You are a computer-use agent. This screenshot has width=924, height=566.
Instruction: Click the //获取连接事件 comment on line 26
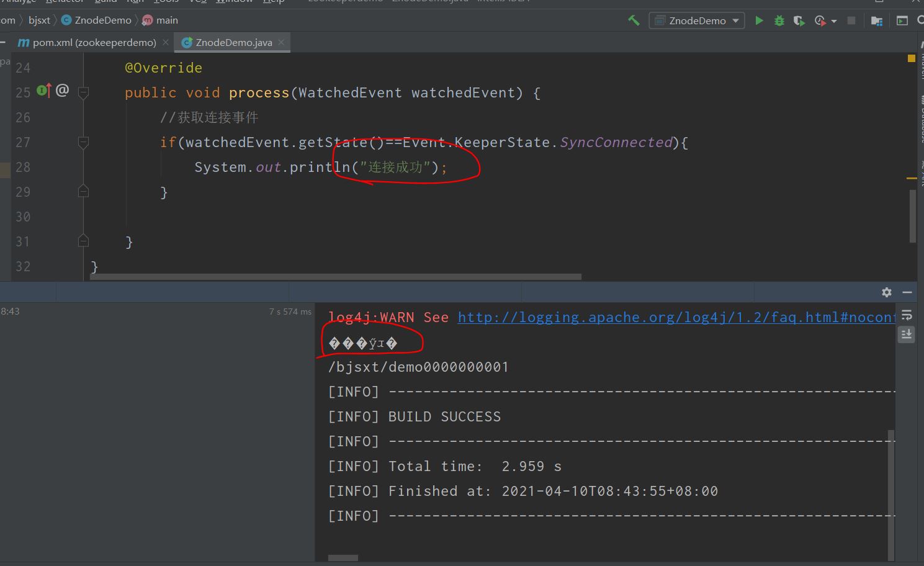(209, 117)
